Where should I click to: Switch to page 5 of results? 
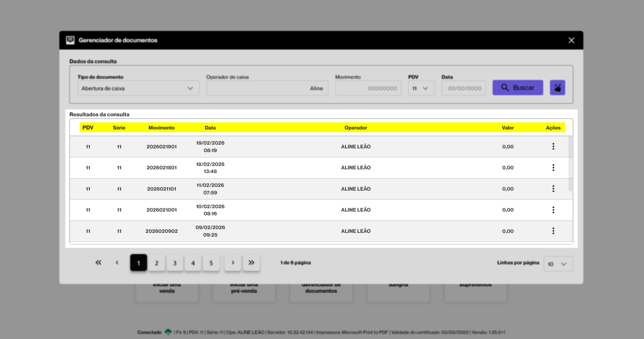pyautogui.click(x=211, y=263)
